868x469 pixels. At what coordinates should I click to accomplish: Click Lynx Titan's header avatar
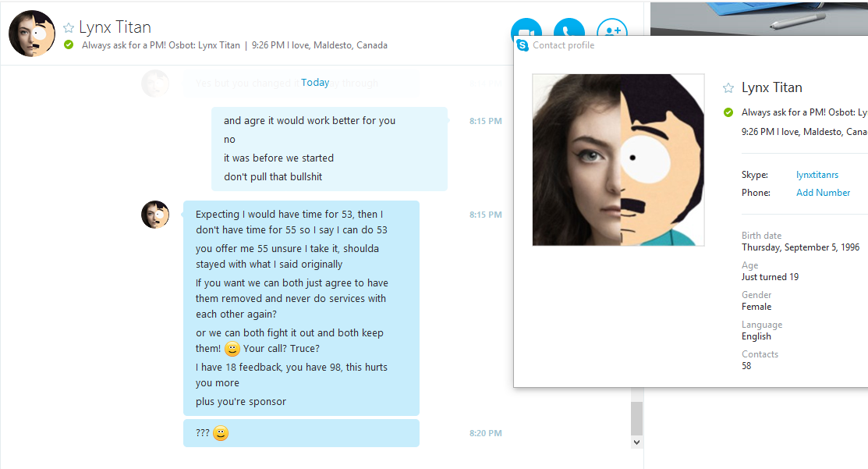(32, 34)
